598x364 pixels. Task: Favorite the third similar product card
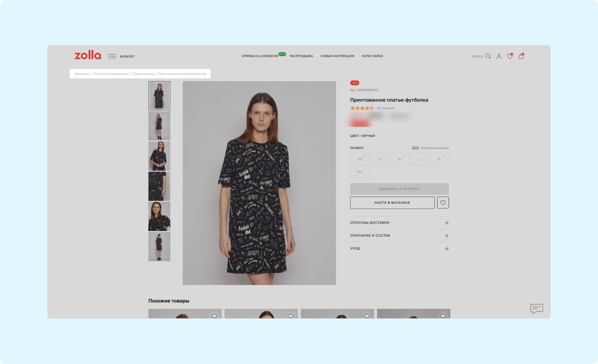click(x=367, y=316)
